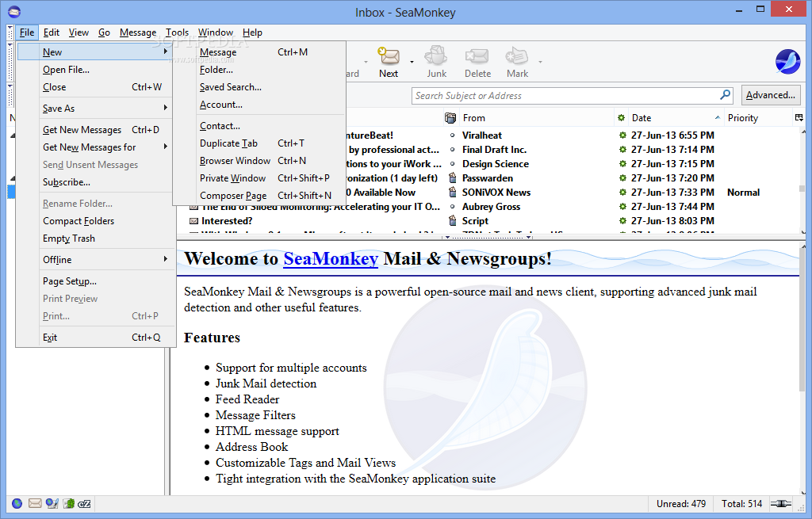Click the Advanced... search button
Image resolution: width=812 pixels, height=519 pixels.
click(x=771, y=95)
